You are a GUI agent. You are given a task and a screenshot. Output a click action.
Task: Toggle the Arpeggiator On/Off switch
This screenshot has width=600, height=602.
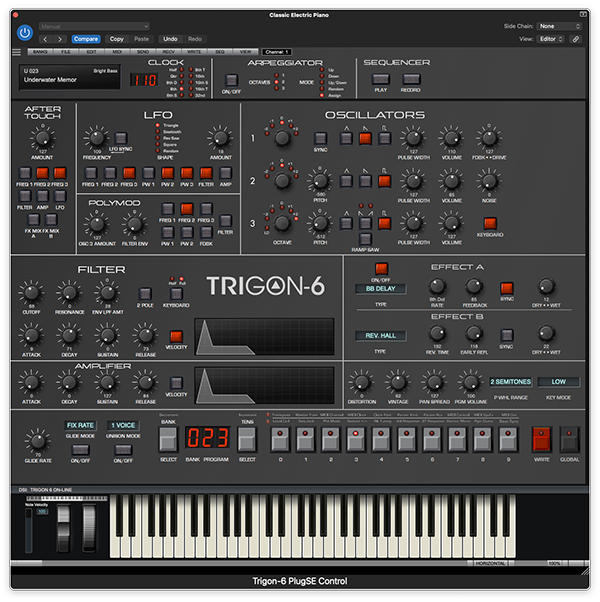click(231, 80)
